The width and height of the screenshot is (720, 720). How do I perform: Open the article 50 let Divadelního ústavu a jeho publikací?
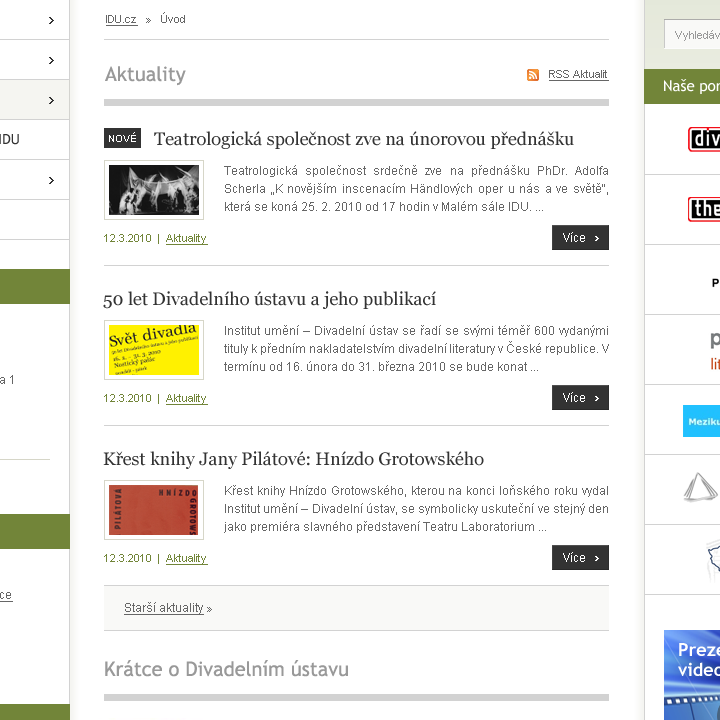click(270, 299)
